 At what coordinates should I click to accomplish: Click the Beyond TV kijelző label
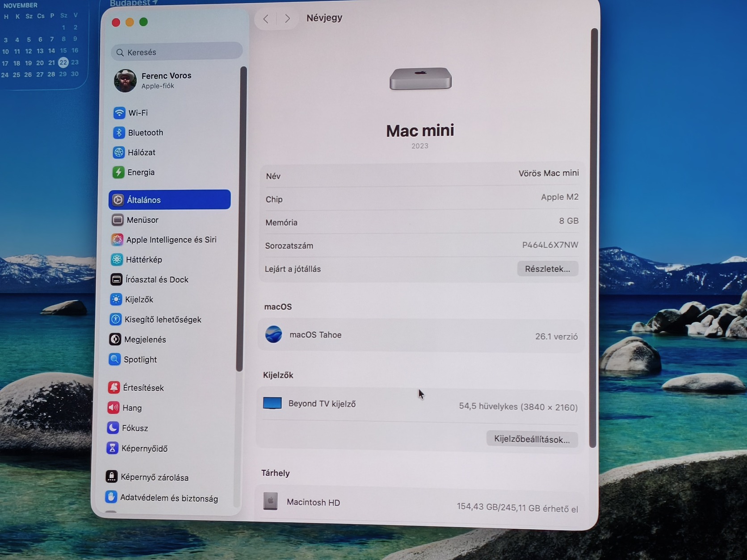point(322,404)
